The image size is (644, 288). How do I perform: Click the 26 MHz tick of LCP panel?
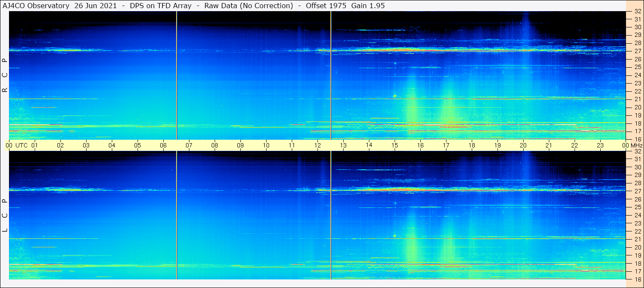[637, 199]
